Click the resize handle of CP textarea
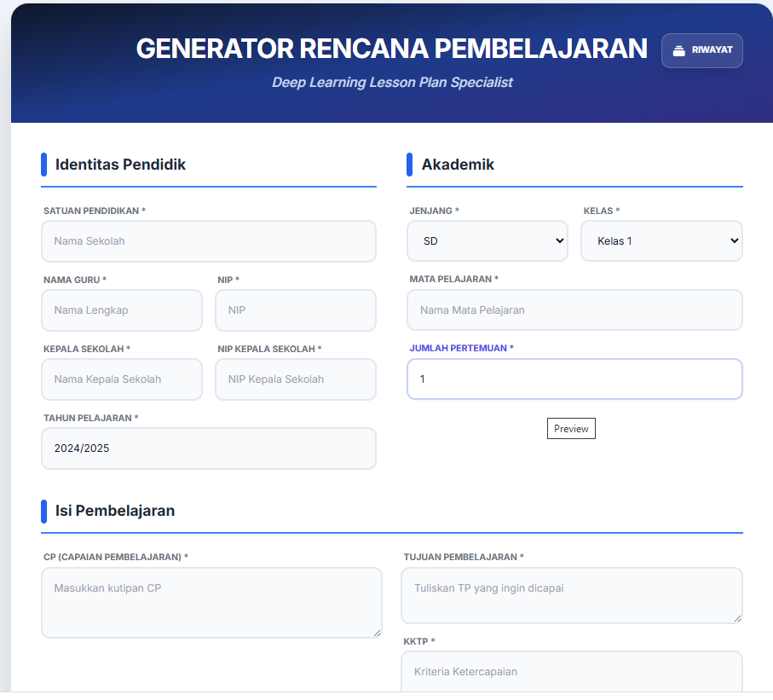This screenshot has width=773, height=700. 377,632
